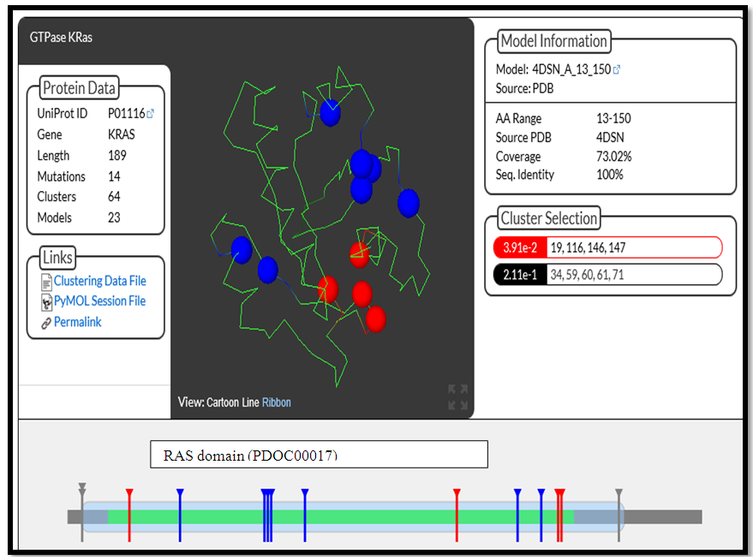
Task: Open the external link icon next to 4DSN_A_13_150
Action: 617,70
